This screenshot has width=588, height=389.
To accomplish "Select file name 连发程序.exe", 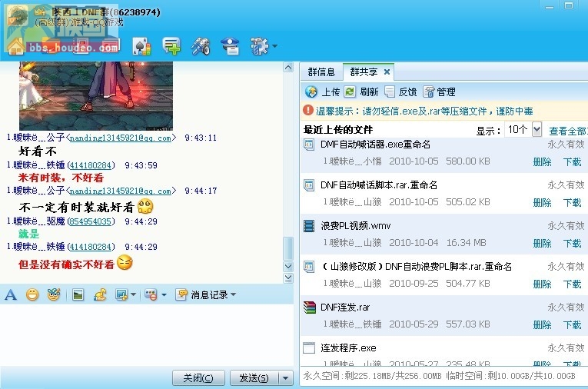I will tap(348, 348).
